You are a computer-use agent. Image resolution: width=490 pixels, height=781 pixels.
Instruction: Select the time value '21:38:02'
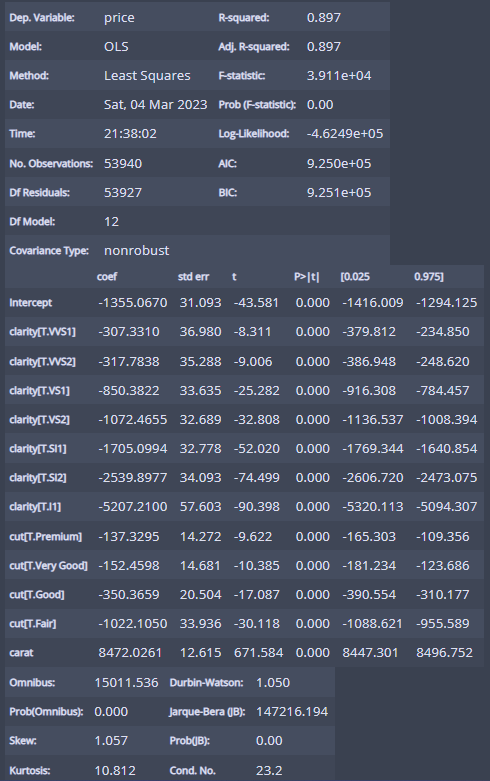click(130, 133)
